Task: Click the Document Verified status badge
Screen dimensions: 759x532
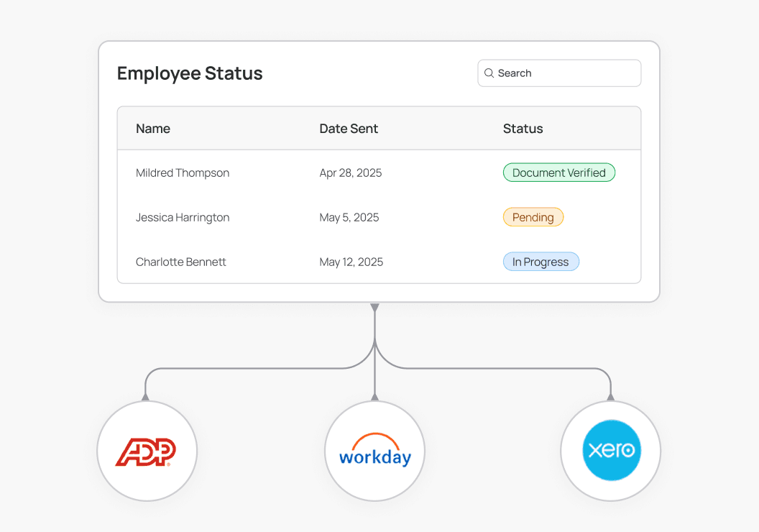Action: [x=558, y=173]
